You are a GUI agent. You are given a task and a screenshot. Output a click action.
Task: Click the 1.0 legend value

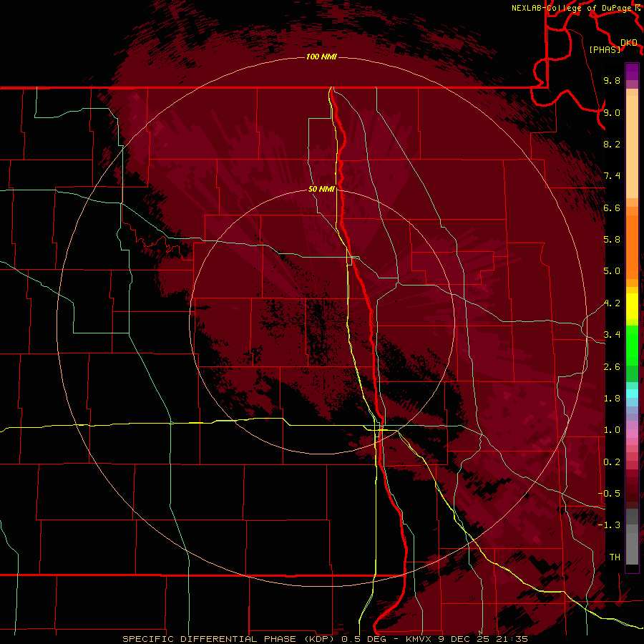coord(612,430)
